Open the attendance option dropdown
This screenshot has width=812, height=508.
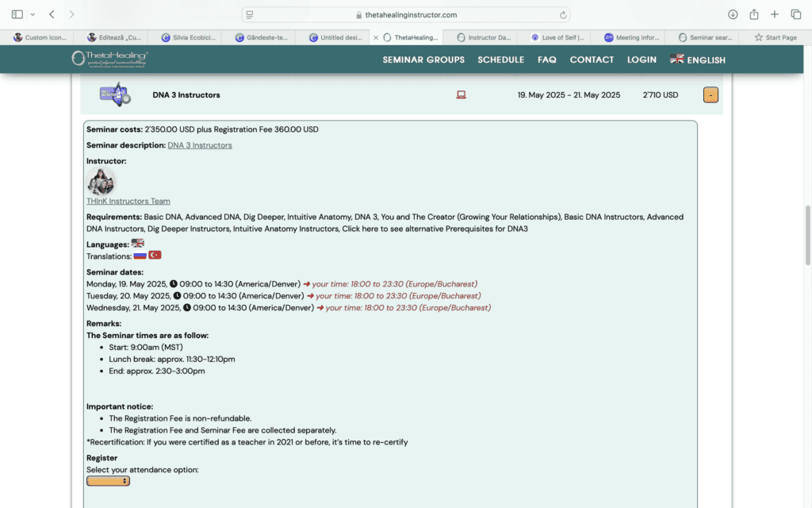108,481
